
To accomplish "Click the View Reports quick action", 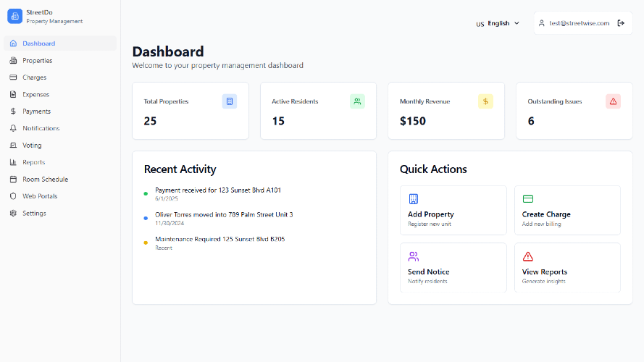I will click(x=567, y=268).
